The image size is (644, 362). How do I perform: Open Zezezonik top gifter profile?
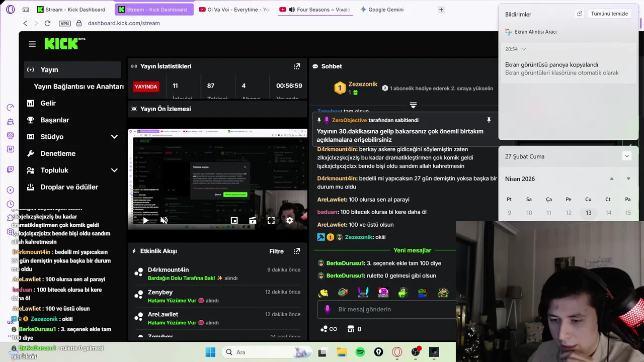(x=363, y=84)
